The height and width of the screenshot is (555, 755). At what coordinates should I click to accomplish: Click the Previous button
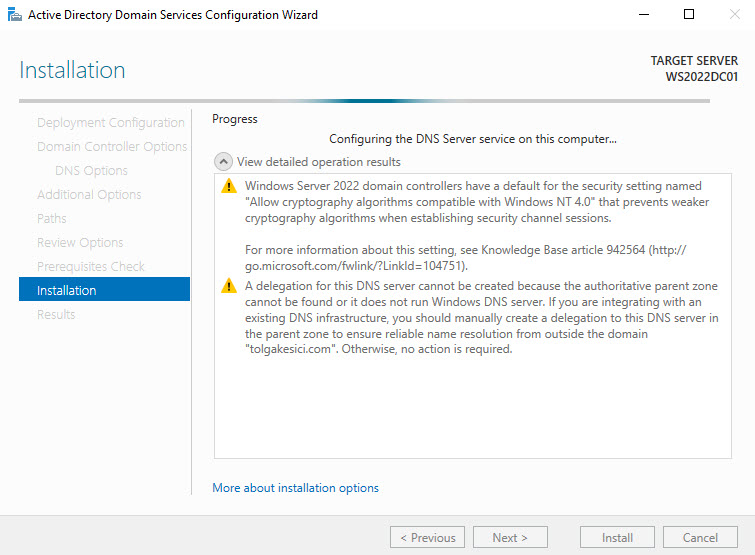(x=428, y=537)
